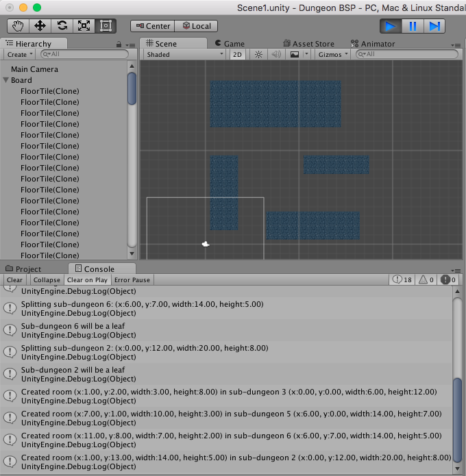Select the Move tool

coord(40,26)
